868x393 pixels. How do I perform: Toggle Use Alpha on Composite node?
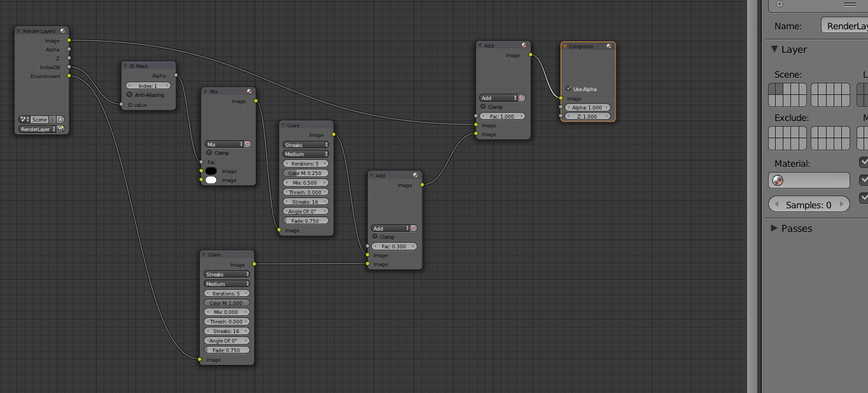[x=568, y=89]
